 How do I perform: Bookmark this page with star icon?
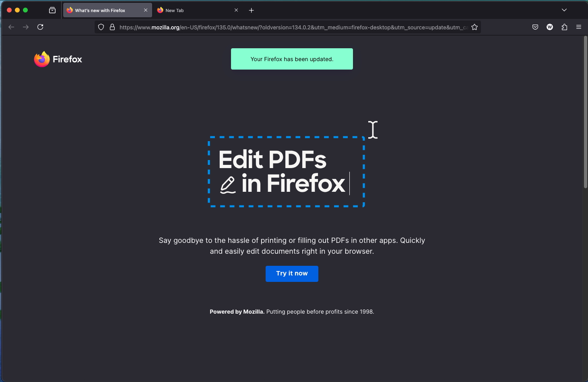pyautogui.click(x=475, y=27)
